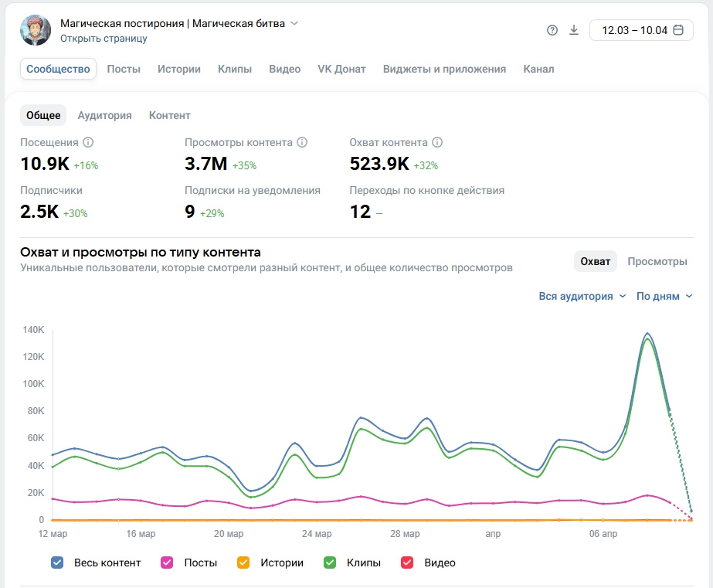Image resolution: width=713 pixels, height=588 pixels.
Task: Click the calendar icon in date range
Action: point(678,30)
